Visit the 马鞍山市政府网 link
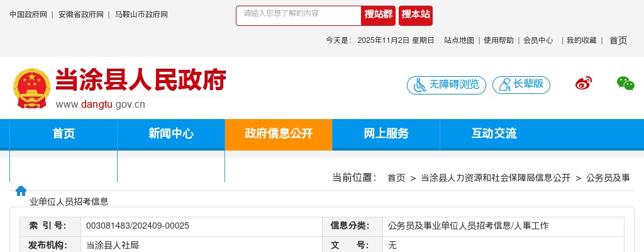 (142, 15)
